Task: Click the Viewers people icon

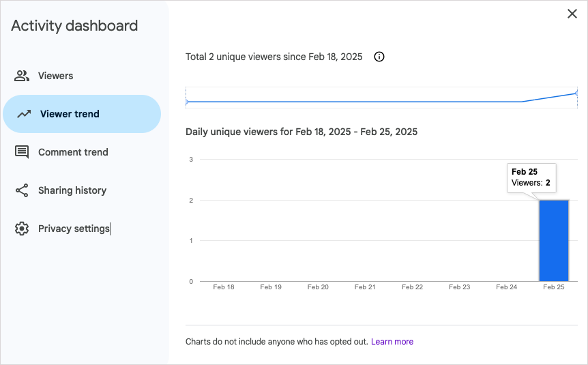Action: 22,76
